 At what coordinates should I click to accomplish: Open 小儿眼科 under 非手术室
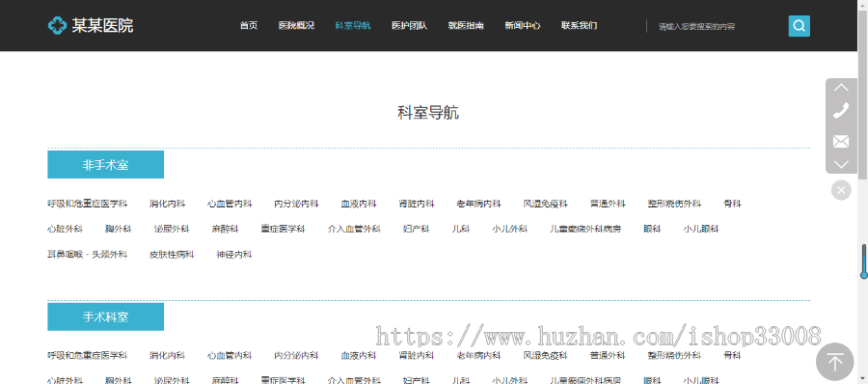coord(701,229)
